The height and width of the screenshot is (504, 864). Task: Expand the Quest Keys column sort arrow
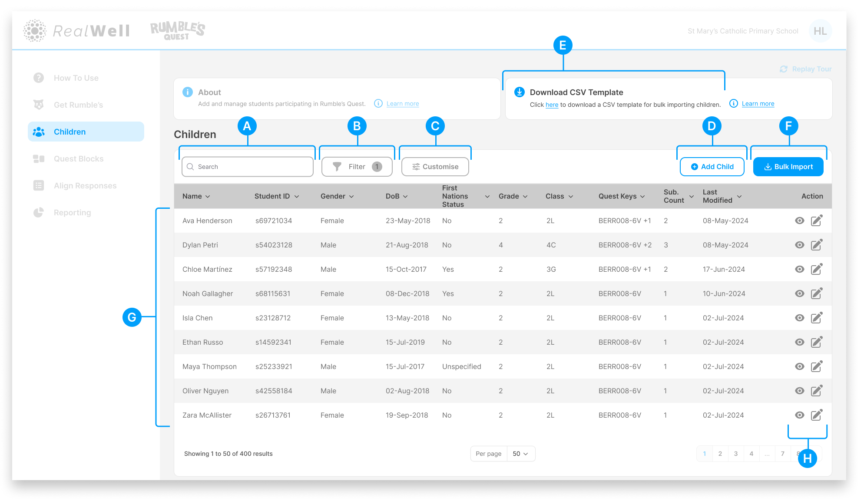coord(642,197)
